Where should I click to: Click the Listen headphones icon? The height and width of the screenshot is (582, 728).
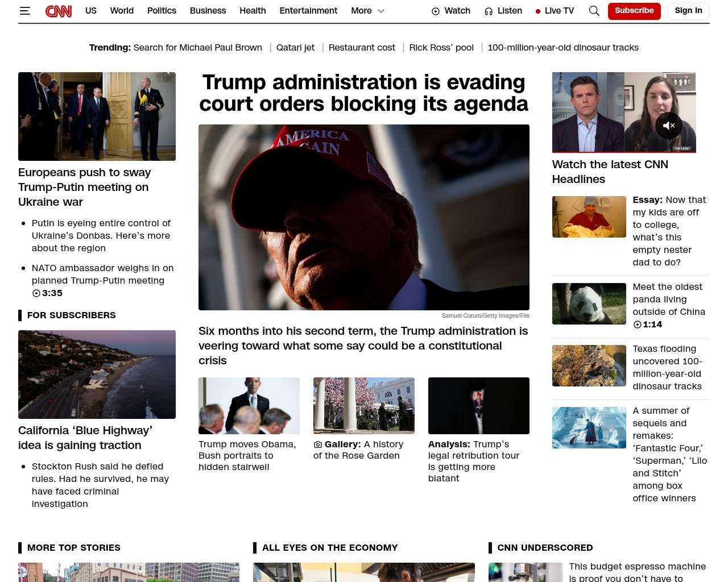[489, 11]
